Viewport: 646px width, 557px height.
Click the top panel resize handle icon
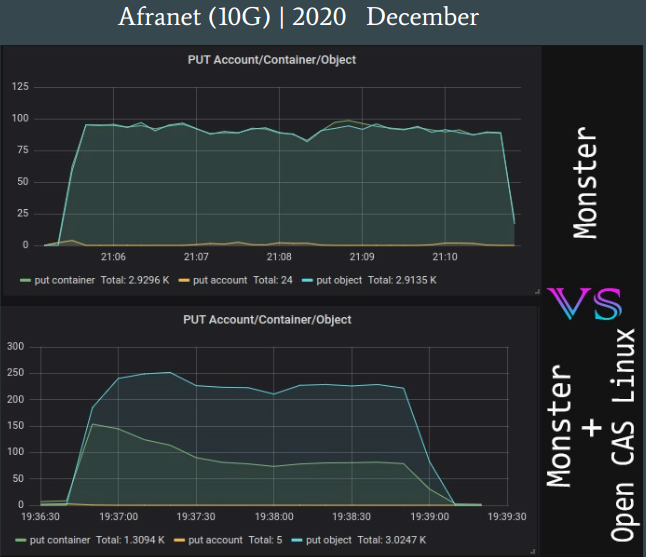coord(537,292)
